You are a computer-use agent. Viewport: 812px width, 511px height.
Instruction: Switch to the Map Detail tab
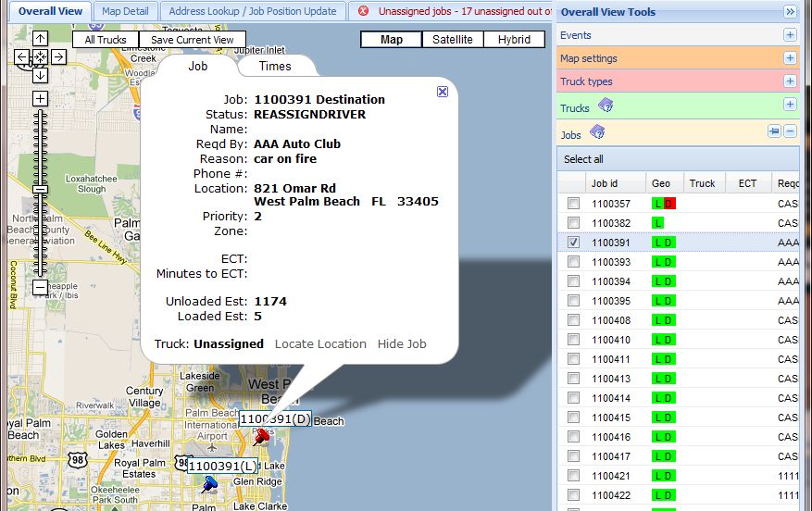[125, 11]
